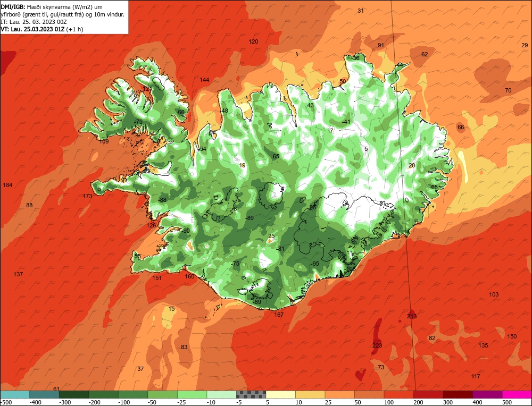Click the value 62 in the northeast ocean

(425, 54)
